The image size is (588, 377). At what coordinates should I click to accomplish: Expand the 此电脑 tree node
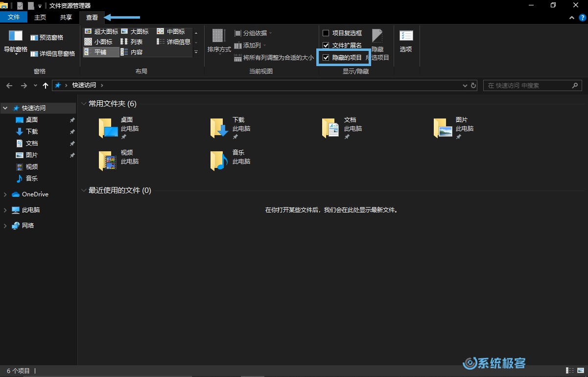point(5,210)
